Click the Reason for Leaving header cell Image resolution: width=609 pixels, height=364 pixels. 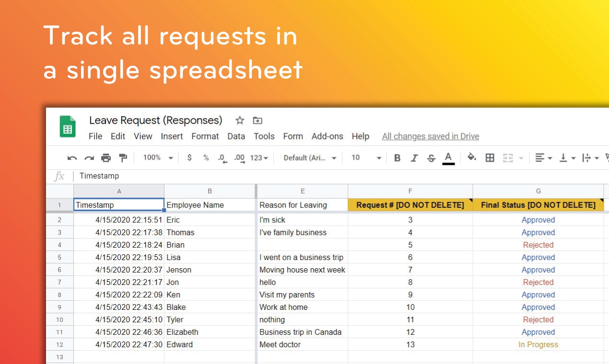click(303, 205)
